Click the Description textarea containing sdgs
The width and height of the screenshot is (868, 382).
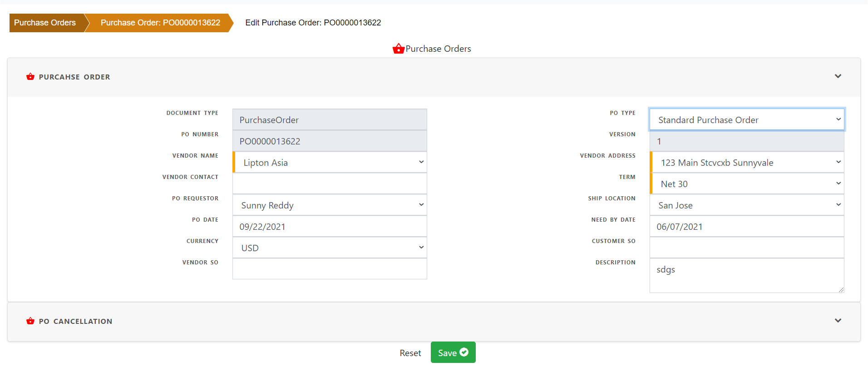[747, 276]
